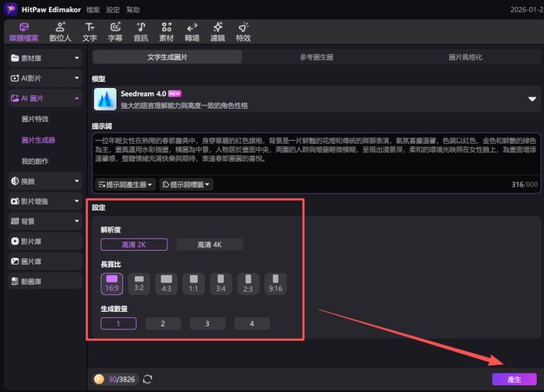Image resolution: width=544 pixels, height=392 pixels.
Task: Choose the 3:4 aspect ratio
Action: [x=221, y=284]
